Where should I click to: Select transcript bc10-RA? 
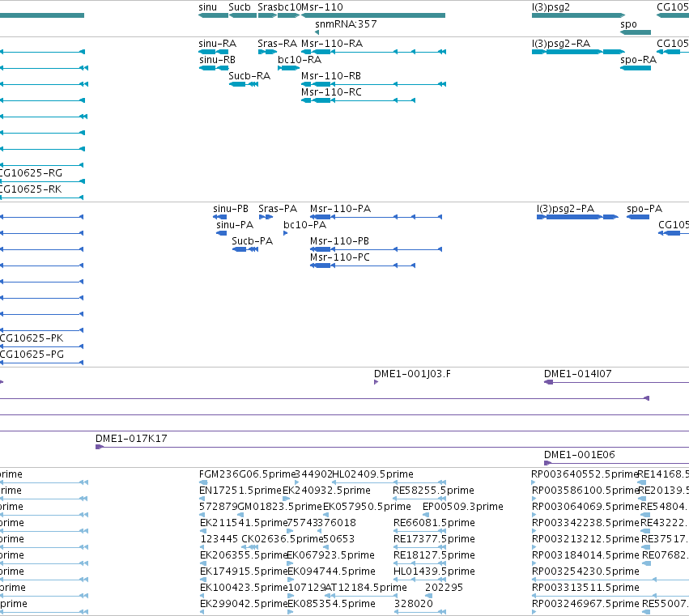point(300,60)
